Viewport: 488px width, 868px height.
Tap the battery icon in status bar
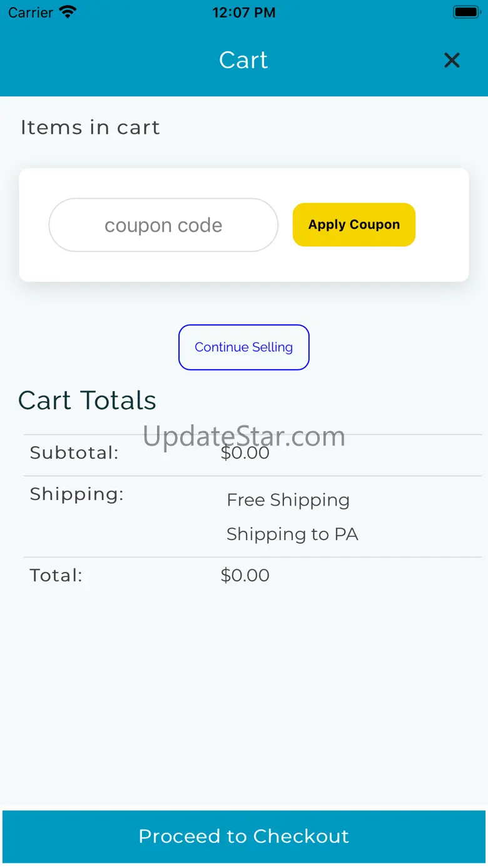(x=465, y=12)
